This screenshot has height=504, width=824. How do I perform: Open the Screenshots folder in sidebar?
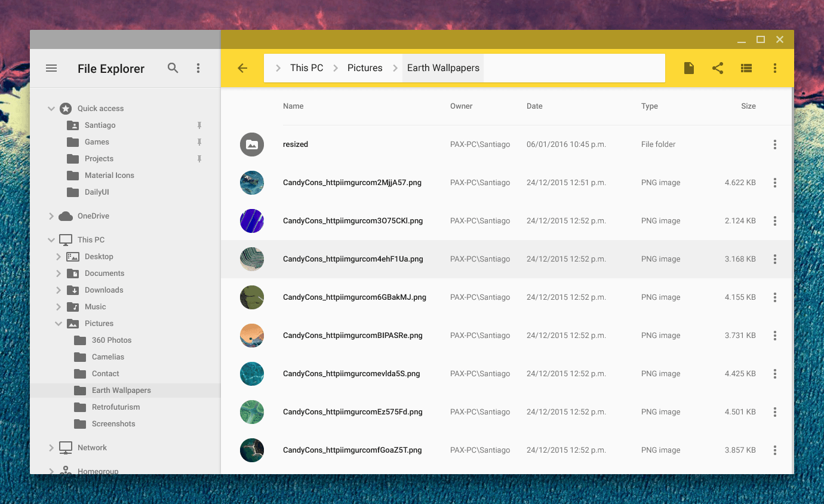tap(113, 424)
